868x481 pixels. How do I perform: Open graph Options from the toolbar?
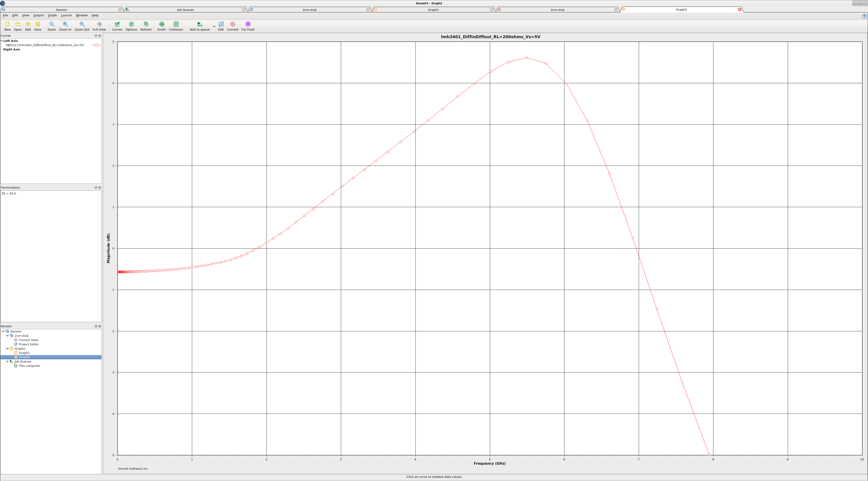click(131, 26)
